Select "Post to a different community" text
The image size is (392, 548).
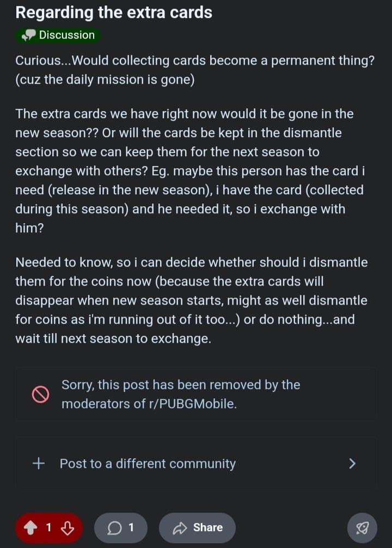[x=148, y=464]
